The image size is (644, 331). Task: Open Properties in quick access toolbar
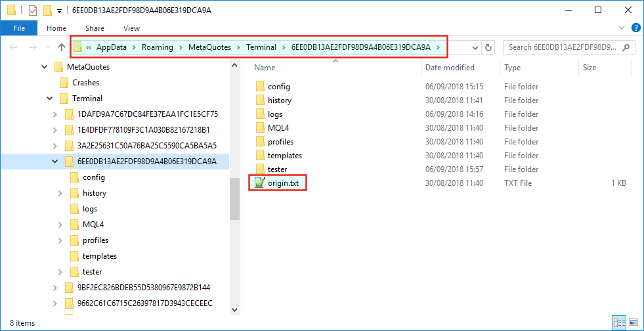33,11
